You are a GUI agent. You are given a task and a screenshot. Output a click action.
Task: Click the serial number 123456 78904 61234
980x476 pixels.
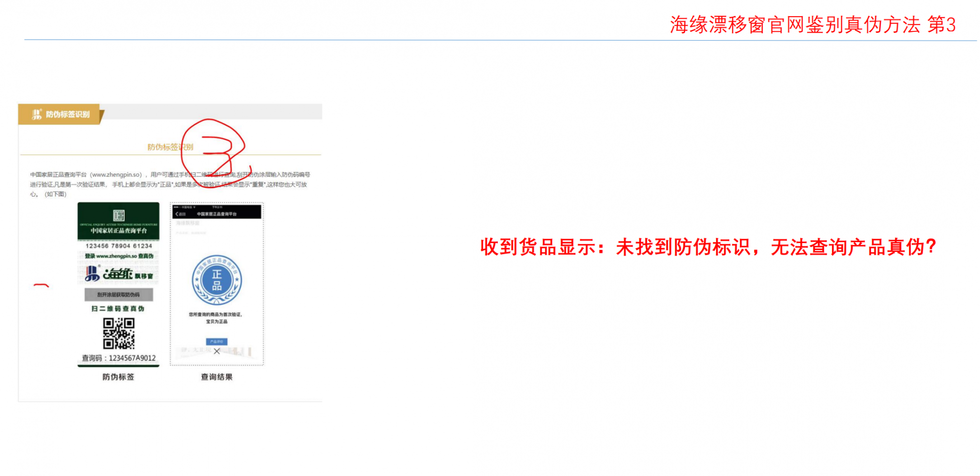(x=119, y=246)
